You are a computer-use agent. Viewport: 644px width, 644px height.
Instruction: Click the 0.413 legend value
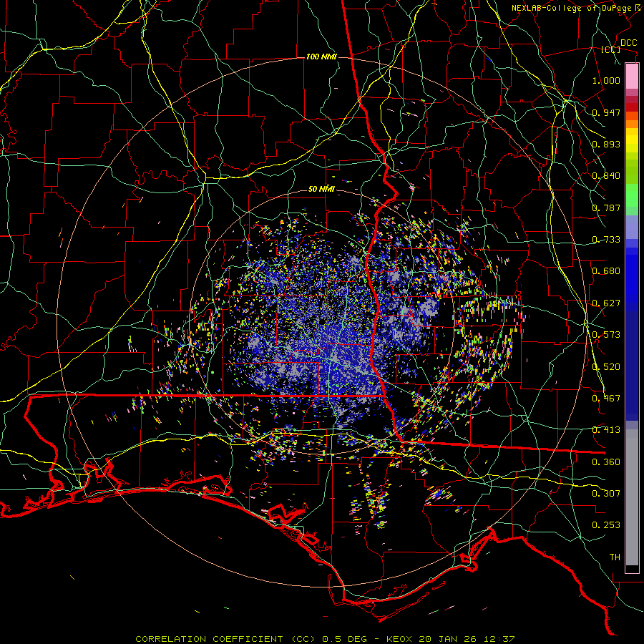pos(606,430)
